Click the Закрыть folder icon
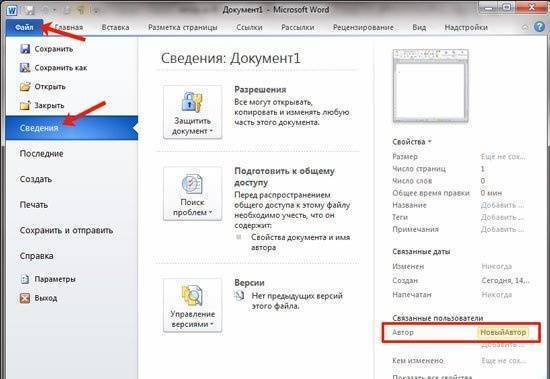The image size is (550, 379). [25, 105]
